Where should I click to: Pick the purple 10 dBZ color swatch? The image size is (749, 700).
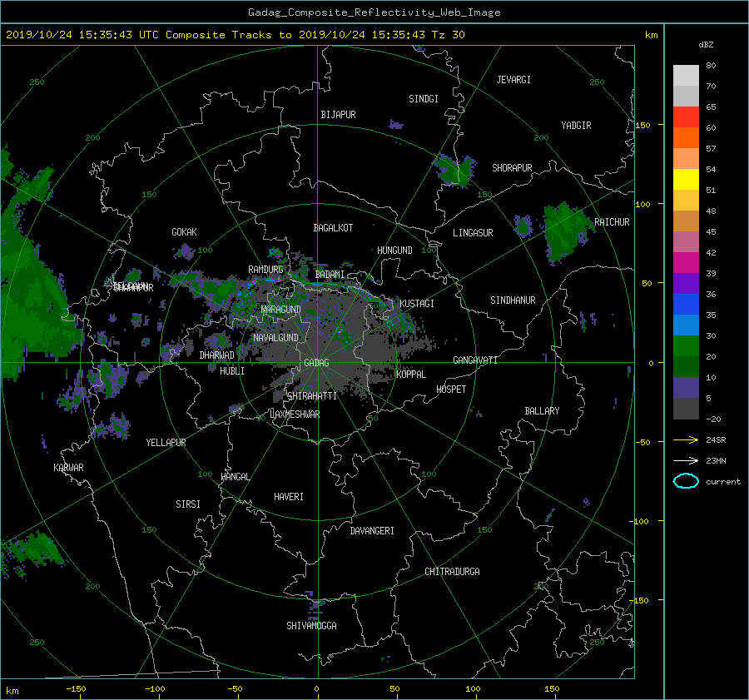click(x=686, y=387)
